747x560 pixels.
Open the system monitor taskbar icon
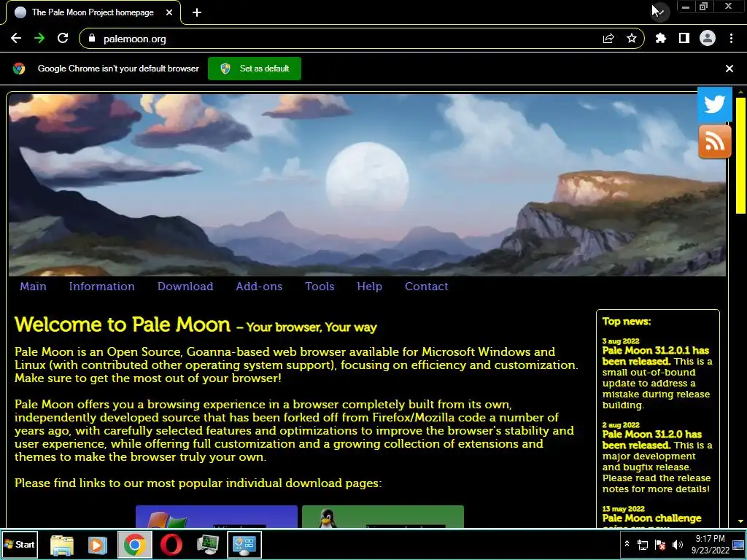coord(208,545)
